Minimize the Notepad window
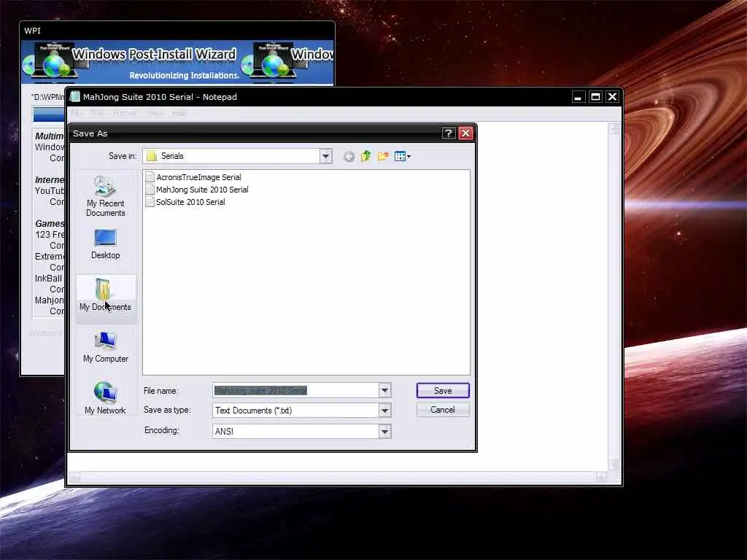747x560 pixels. (x=578, y=97)
